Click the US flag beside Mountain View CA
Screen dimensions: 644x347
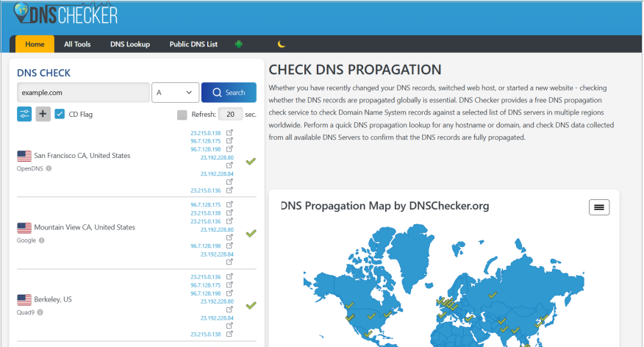click(24, 228)
